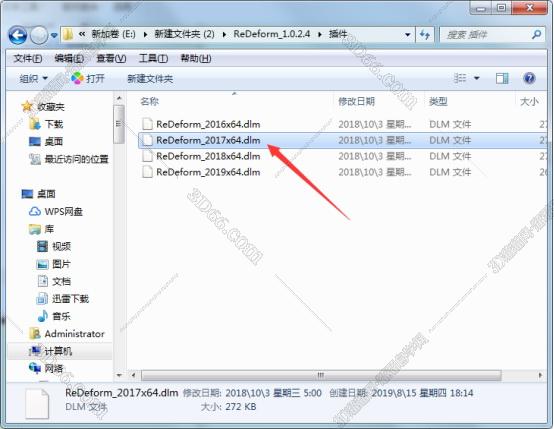Image resolution: width=554 pixels, height=429 pixels.
Task: Open help with the question mark icon
Action: (x=529, y=78)
